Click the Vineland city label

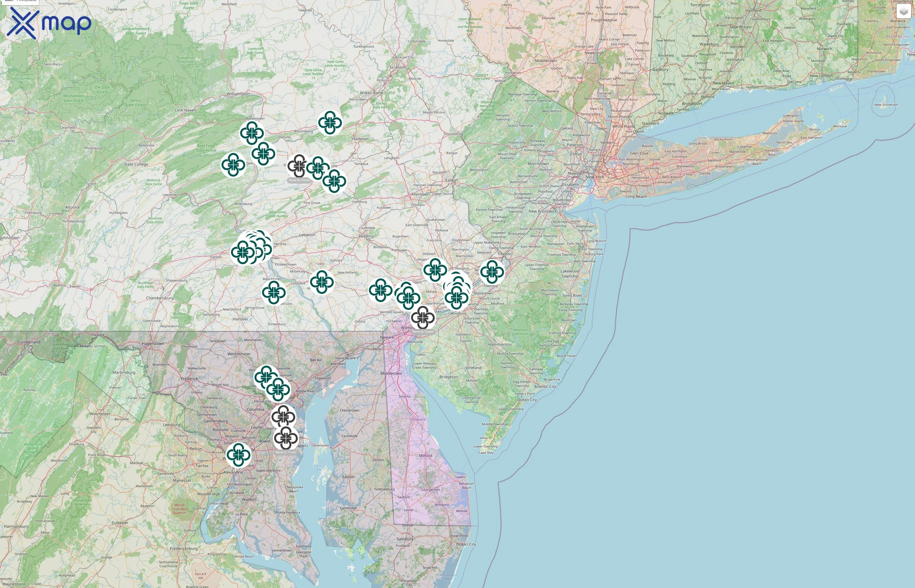[x=473, y=368]
